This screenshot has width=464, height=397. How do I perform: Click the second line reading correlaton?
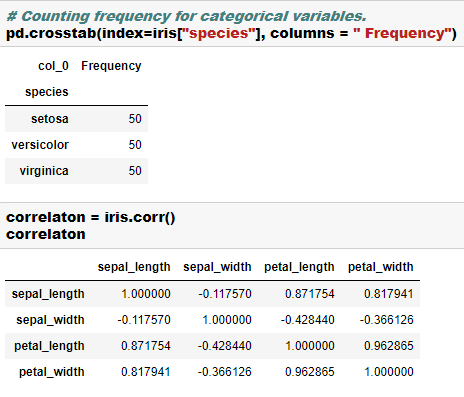pos(46,234)
